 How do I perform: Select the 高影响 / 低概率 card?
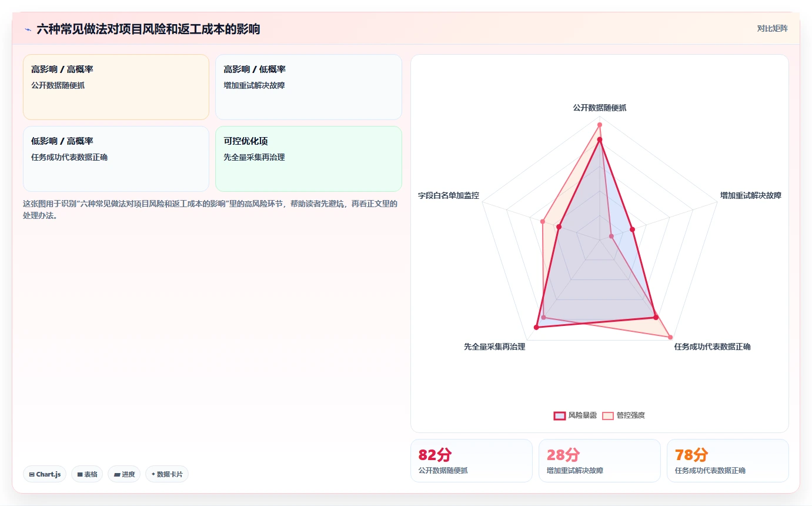click(309, 87)
